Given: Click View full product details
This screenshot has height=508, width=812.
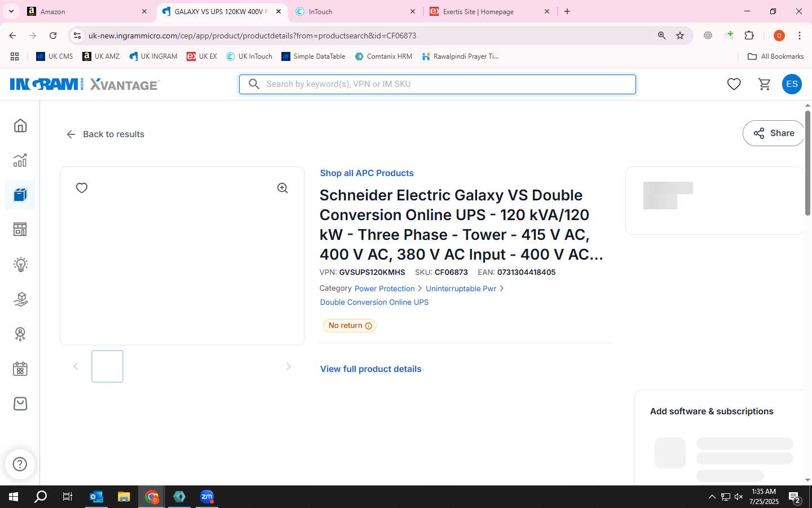Looking at the screenshot, I should (x=370, y=369).
